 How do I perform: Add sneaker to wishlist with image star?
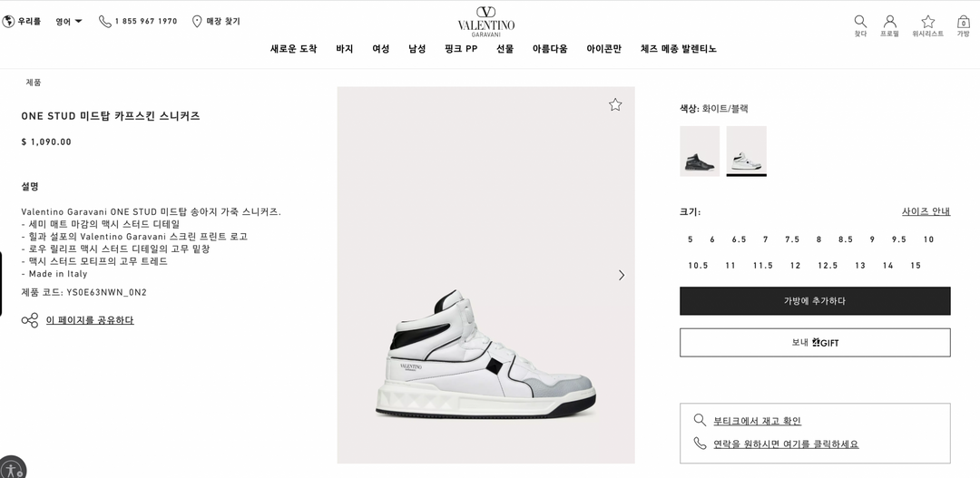click(615, 105)
